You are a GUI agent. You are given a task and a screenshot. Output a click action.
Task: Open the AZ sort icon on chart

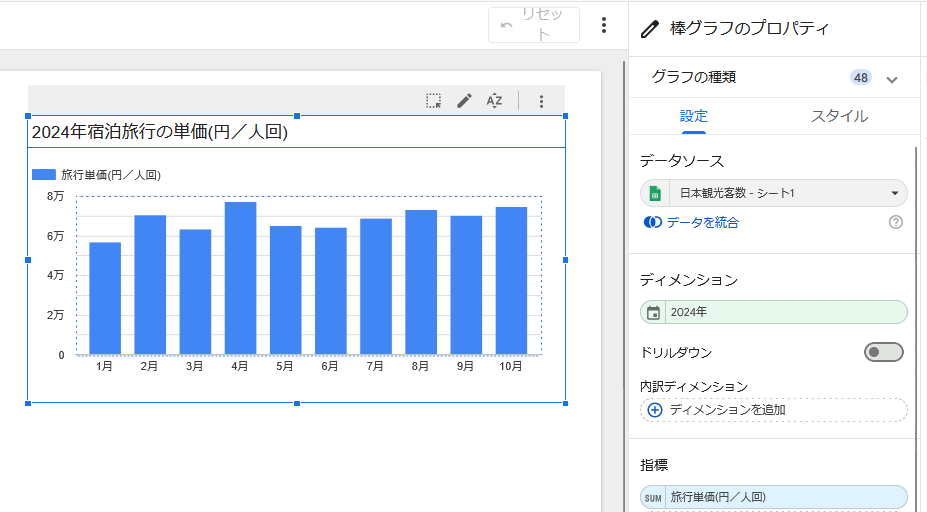494,101
